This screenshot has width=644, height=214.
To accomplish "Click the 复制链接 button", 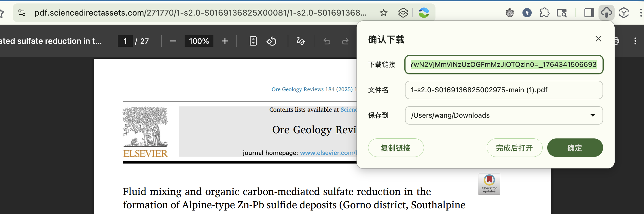I will coord(396,148).
